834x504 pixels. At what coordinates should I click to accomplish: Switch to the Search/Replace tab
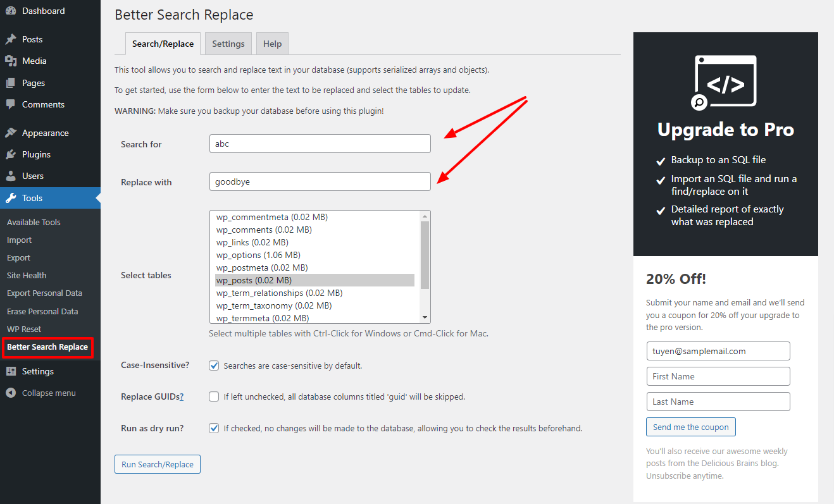(x=163, y=44)
